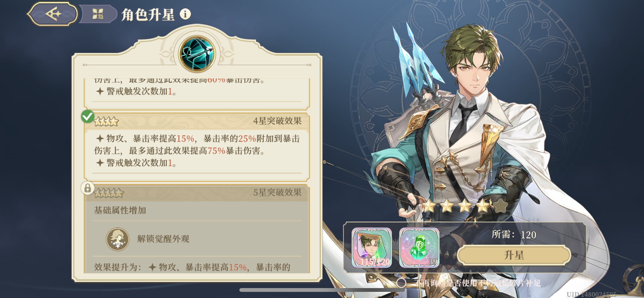Select the 5星突破效果 section header
The image size is (644, 298).
pos(197,193)
